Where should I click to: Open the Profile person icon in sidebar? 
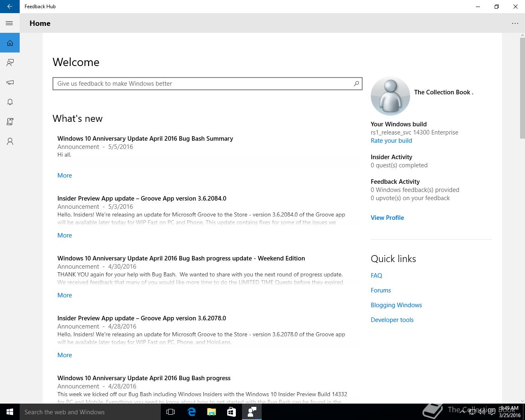10,141
